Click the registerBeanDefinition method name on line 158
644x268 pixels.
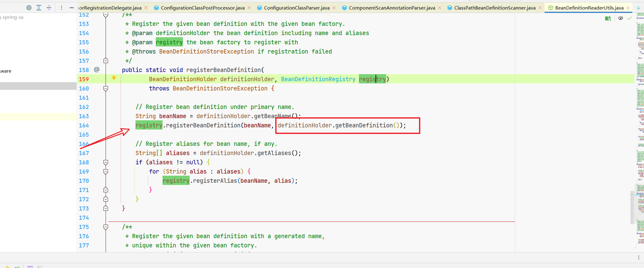click(x=223, y=70)
